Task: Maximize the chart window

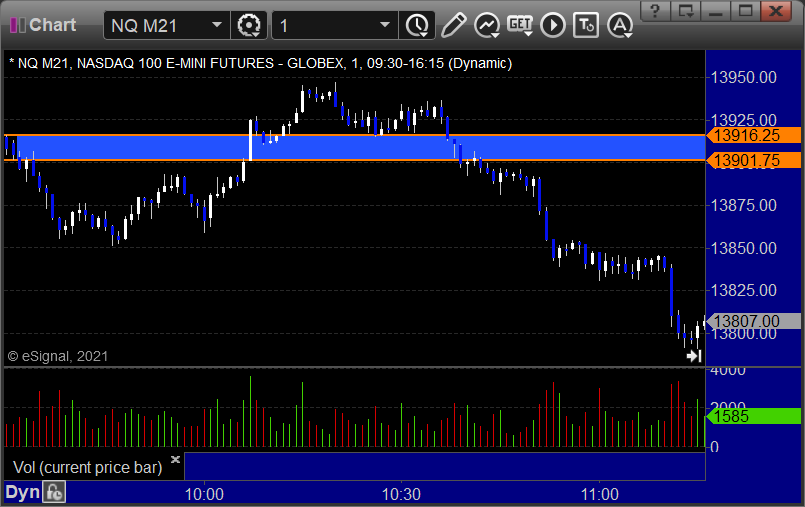Action: (x=745, y=11)
